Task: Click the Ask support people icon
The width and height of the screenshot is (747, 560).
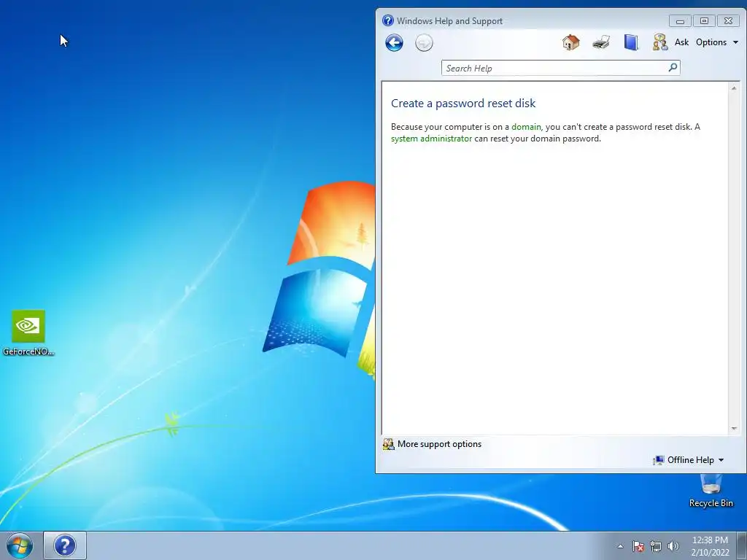Action: (x=659, y=42)
